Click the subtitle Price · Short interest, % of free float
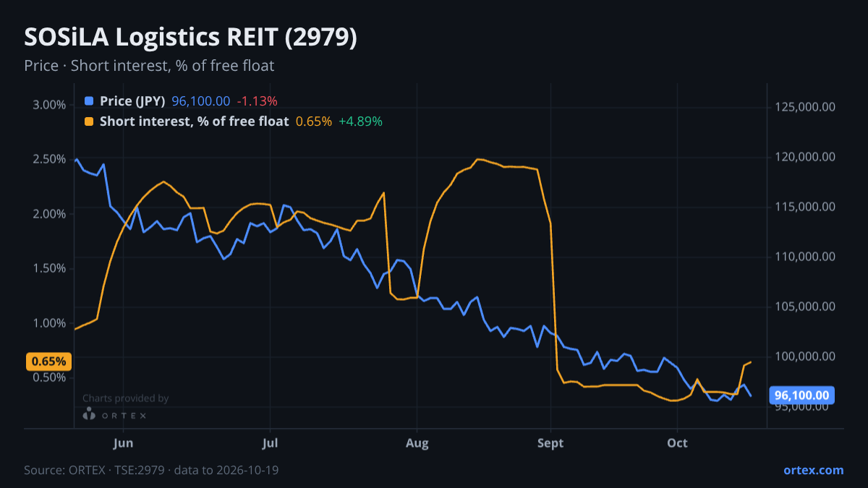 tap(149, 66)
